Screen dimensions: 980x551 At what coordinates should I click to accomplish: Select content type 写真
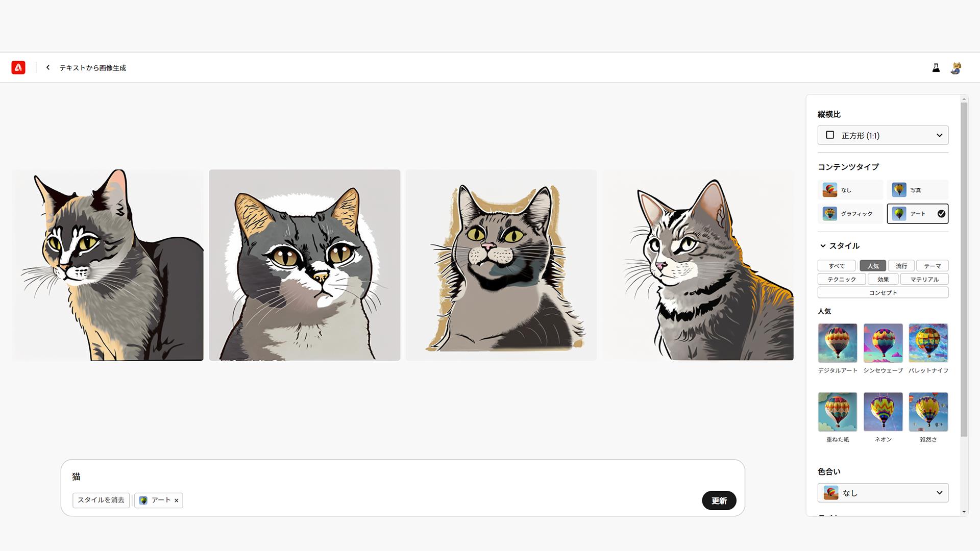click(x=917, y=190)
